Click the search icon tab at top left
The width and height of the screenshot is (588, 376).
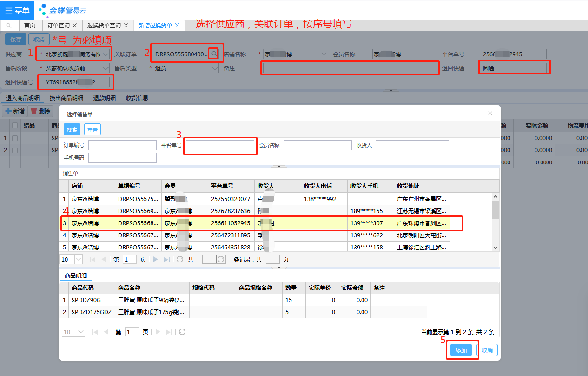(9, 26)
